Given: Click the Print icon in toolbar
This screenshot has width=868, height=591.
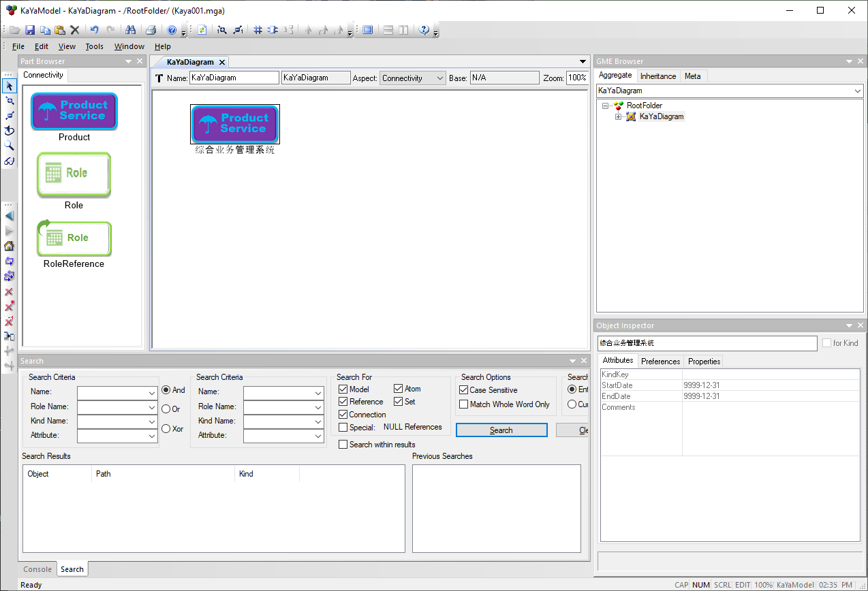Looking at the screenshot, I should pos(151,30).
